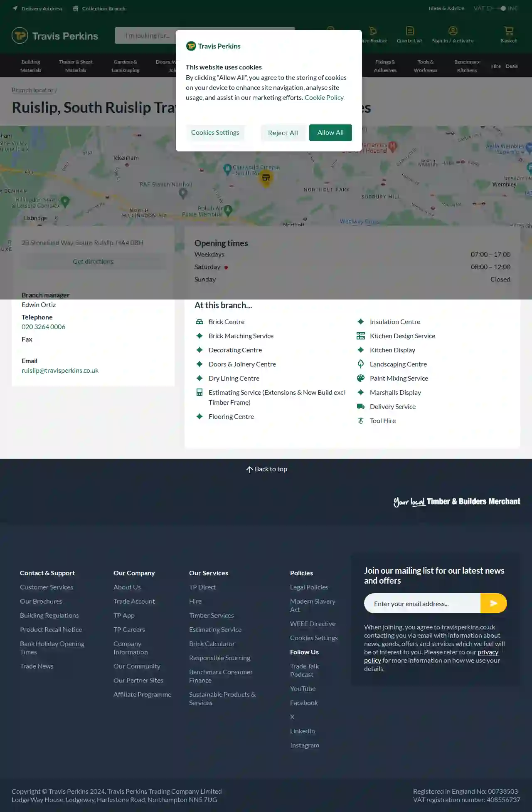Open Affiliate Programme footer link
The height and width of the screenshot is (812, 532).
pos(142,694)
